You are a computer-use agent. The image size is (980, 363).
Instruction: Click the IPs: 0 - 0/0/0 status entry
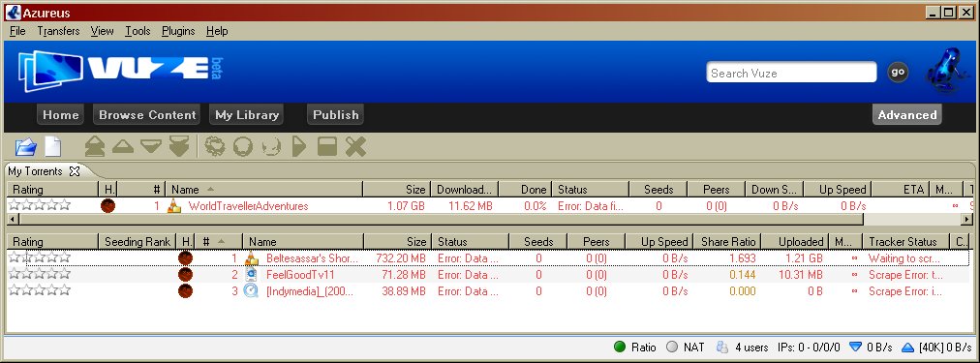(x=809, y=347)
